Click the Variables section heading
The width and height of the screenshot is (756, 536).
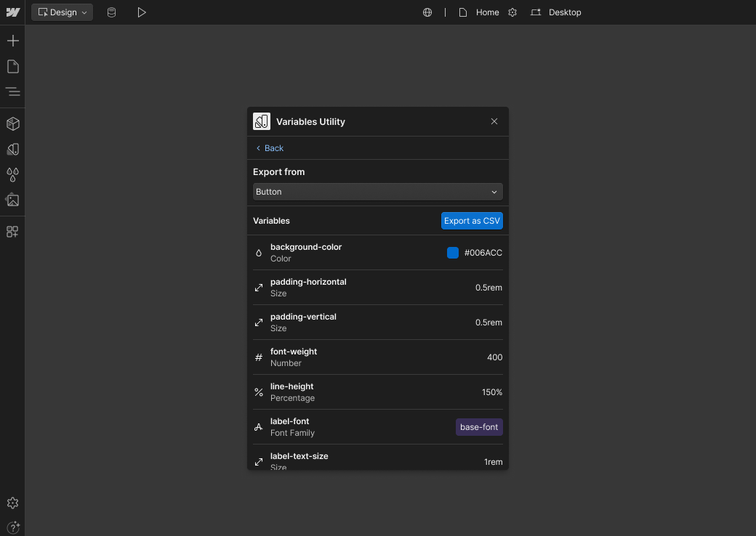(x=271, y=221)
